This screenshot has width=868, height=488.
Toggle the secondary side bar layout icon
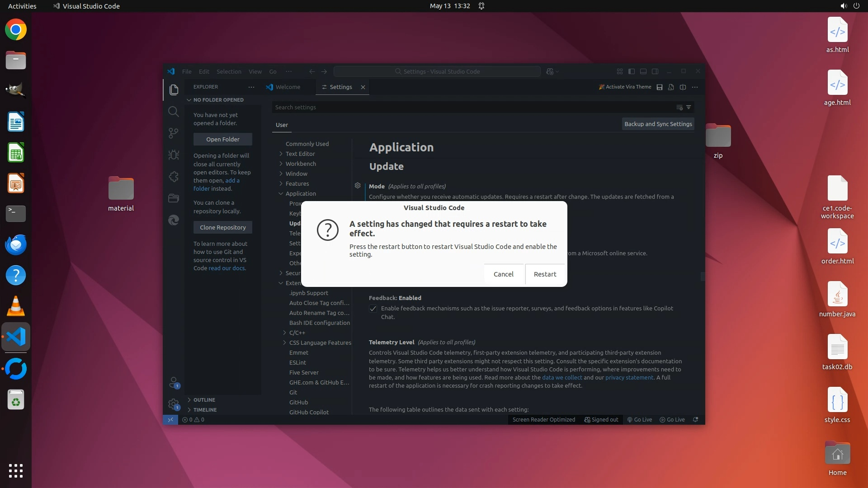click(655, 71)
